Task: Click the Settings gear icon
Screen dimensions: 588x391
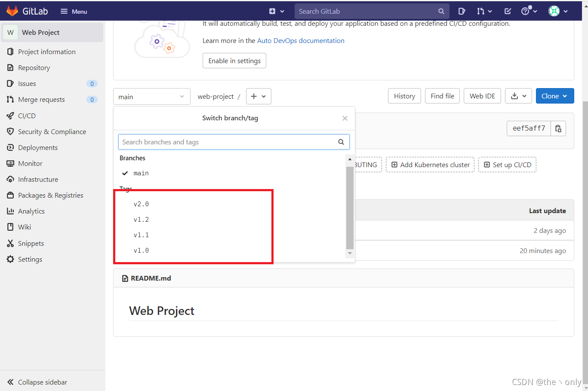Action: [x=10, y=259]
